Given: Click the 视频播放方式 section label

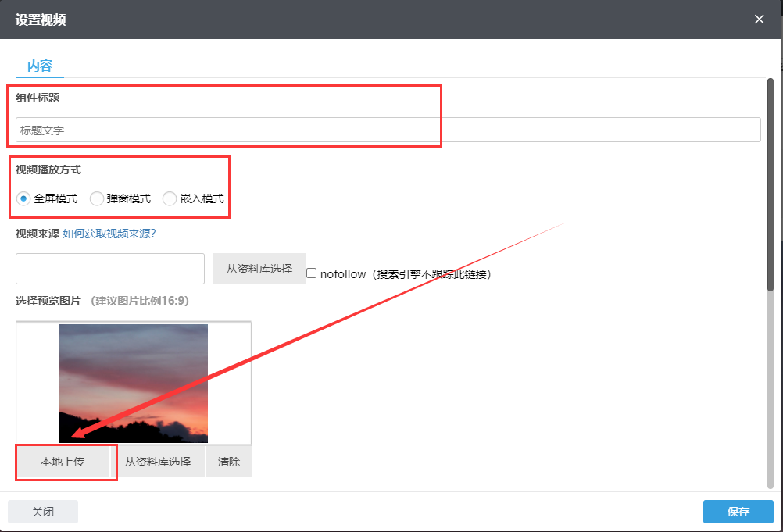Looking at the screenshot, I should (48, 170).
